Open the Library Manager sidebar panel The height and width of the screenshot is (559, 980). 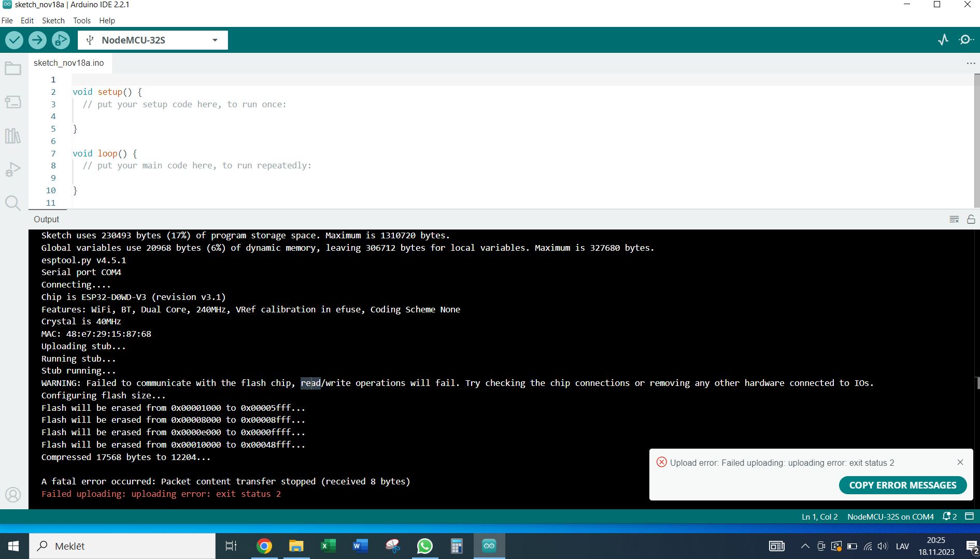coord(13,136)
